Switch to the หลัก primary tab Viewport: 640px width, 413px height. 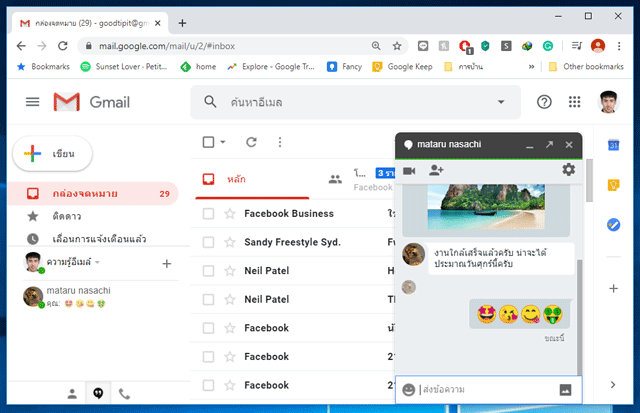(252, 179)
